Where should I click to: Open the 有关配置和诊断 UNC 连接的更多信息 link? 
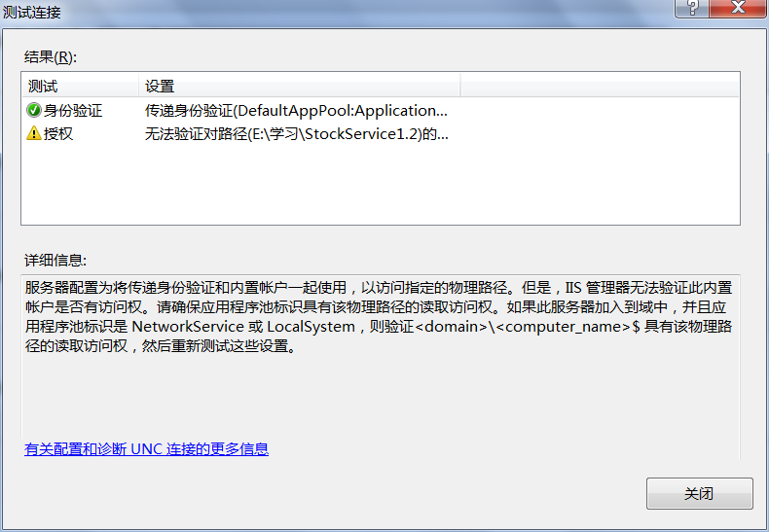pos(146,448)
